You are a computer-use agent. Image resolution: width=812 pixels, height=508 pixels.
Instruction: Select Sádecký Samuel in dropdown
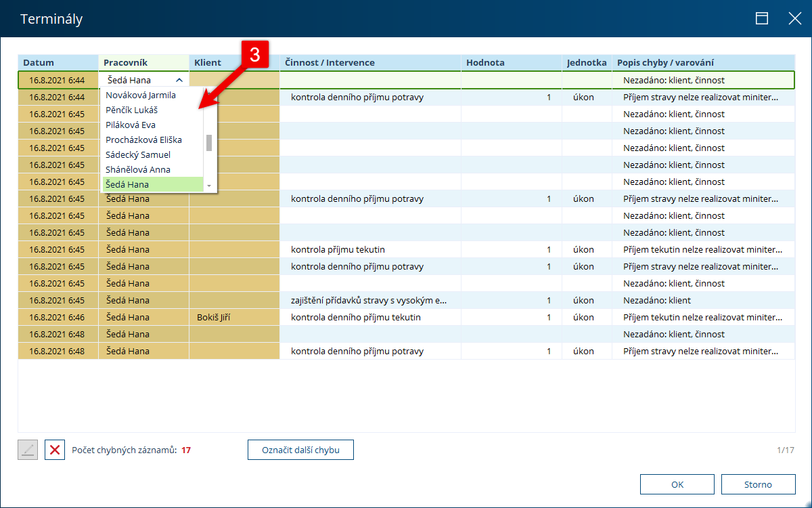coord(153,155)
